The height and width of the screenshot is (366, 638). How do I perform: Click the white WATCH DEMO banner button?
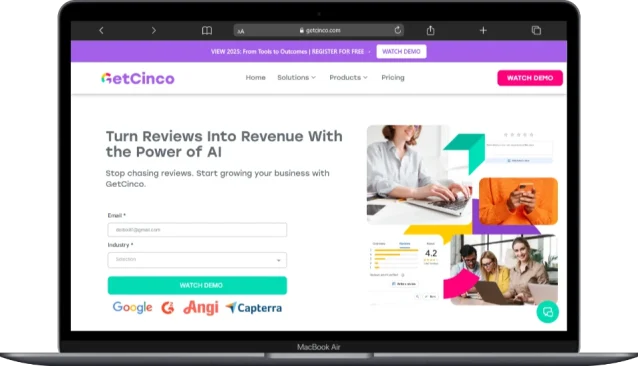pos(401,52)
